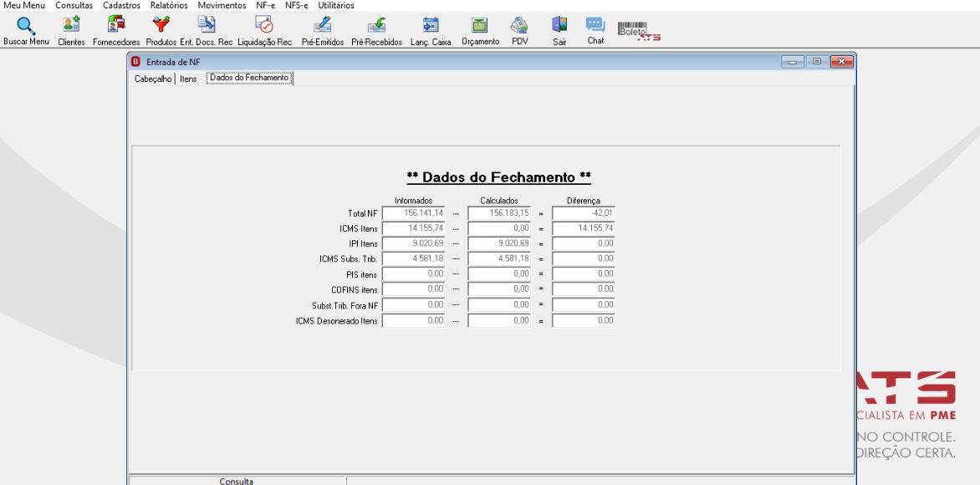Open the NFS-e menu
The height and width of the screenshot is (485, 980).
[x=296, y=5]
